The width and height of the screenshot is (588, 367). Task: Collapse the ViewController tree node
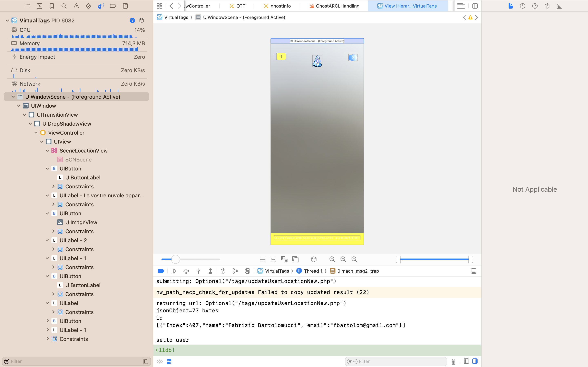36,133
